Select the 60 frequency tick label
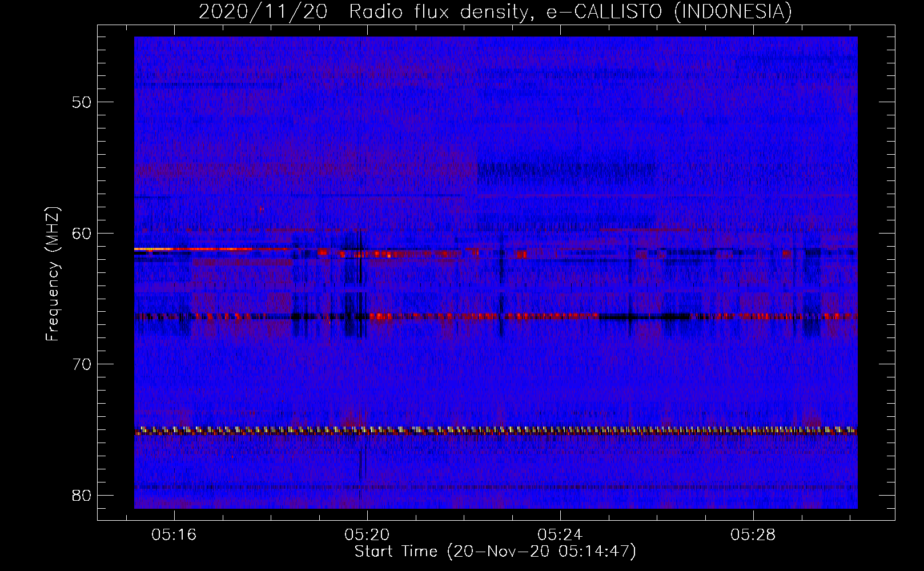 click(82, 233)
